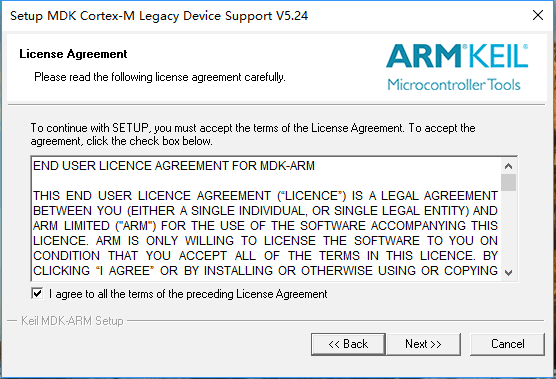Click the 'I agree to all the terms' label
The image size is (556, 379).
[188, 294]
